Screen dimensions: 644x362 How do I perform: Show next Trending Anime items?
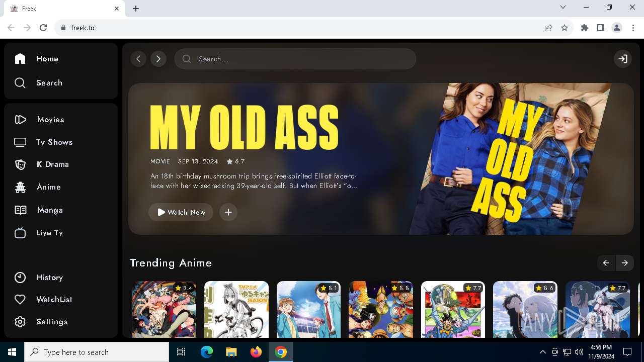coord(625,263)
